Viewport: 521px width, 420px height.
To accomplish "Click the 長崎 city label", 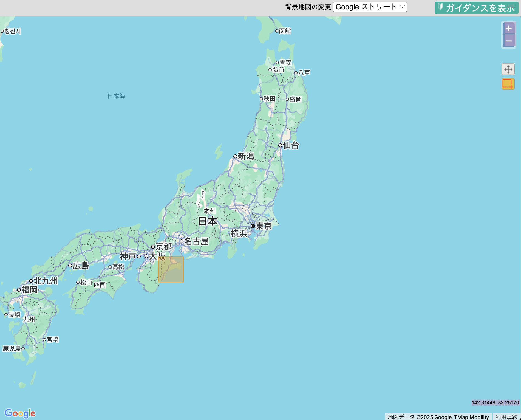I will pos(15,314).
